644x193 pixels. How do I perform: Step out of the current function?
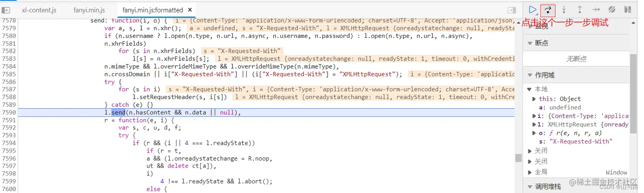click(x=580, y=9)
